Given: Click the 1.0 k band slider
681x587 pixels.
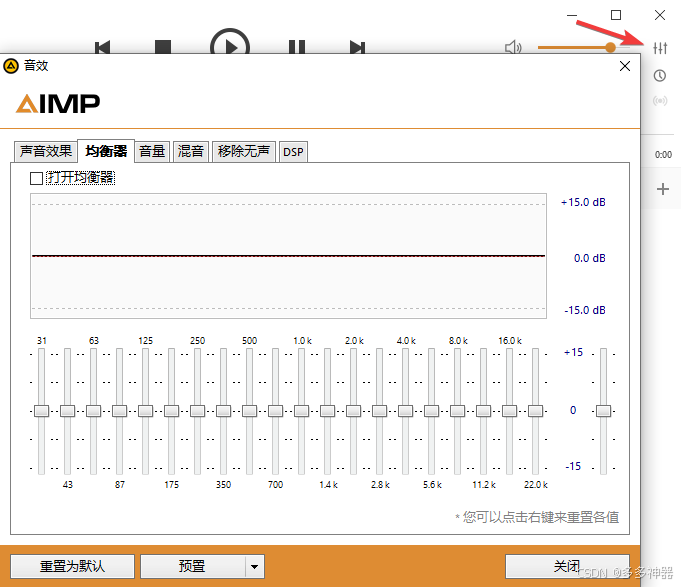Looking at the screenshot, I should [x=301, y=411].
